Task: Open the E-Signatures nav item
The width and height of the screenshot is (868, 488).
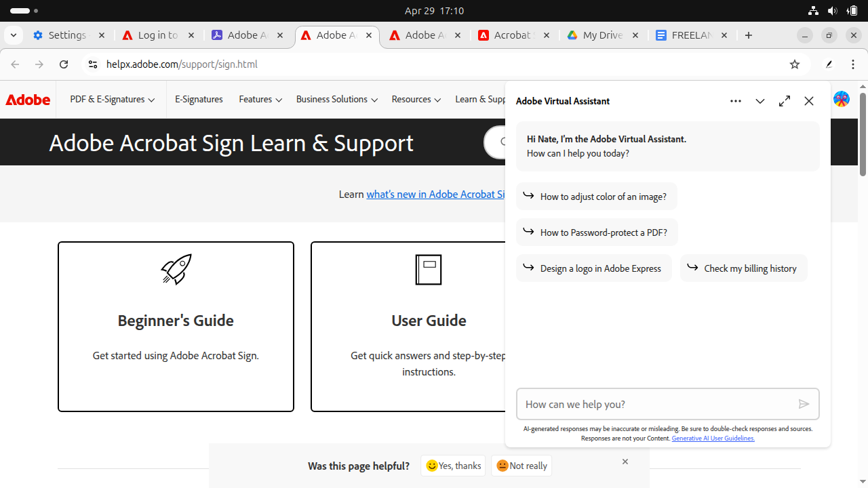Action: (199, 99)
